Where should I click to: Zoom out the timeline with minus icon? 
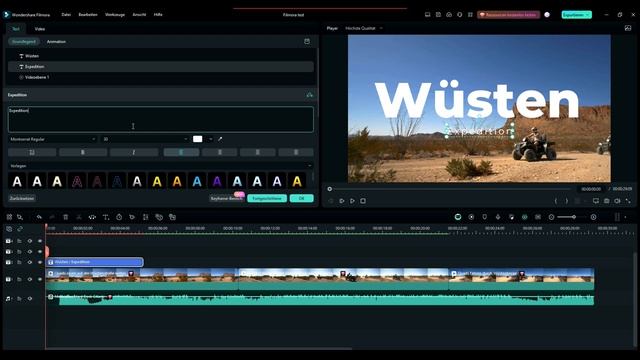551,217
